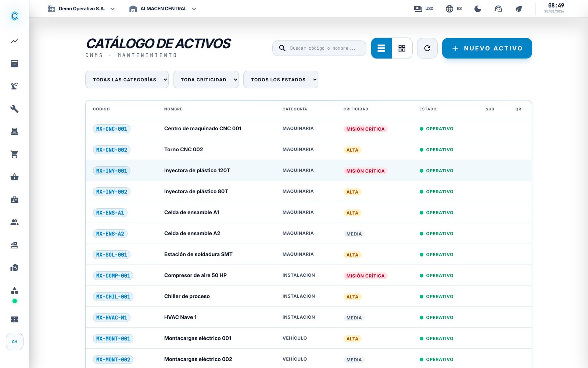Open the Todas las categorías filter

[x=127, y=79]
